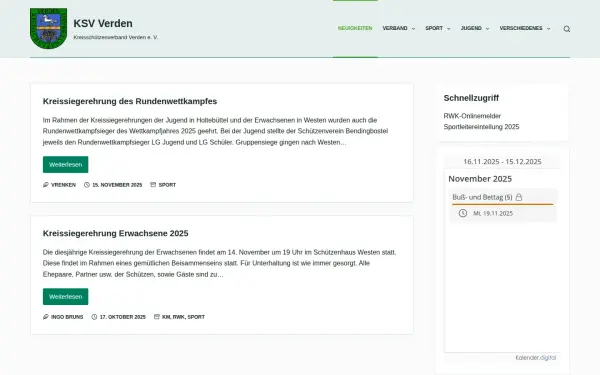
Task: Open the Kreissiegerehrung des Rundenwettkampfes headline
Action: point(130,101)
